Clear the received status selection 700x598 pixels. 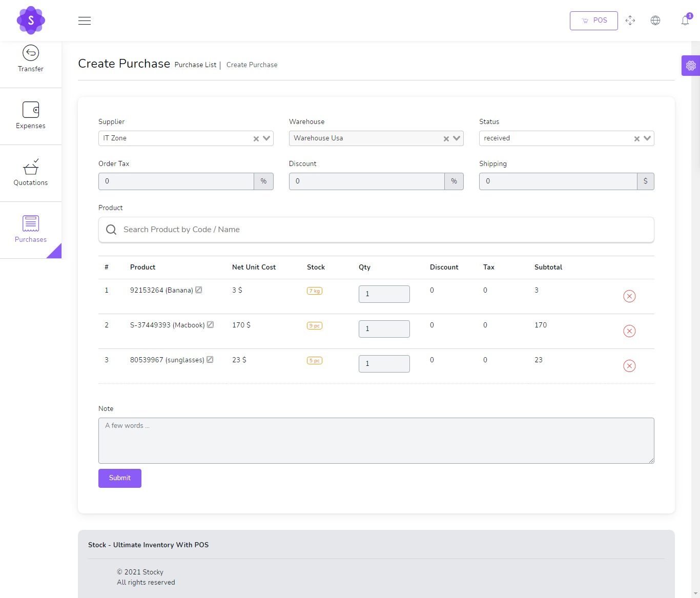(x=637, y=138)
